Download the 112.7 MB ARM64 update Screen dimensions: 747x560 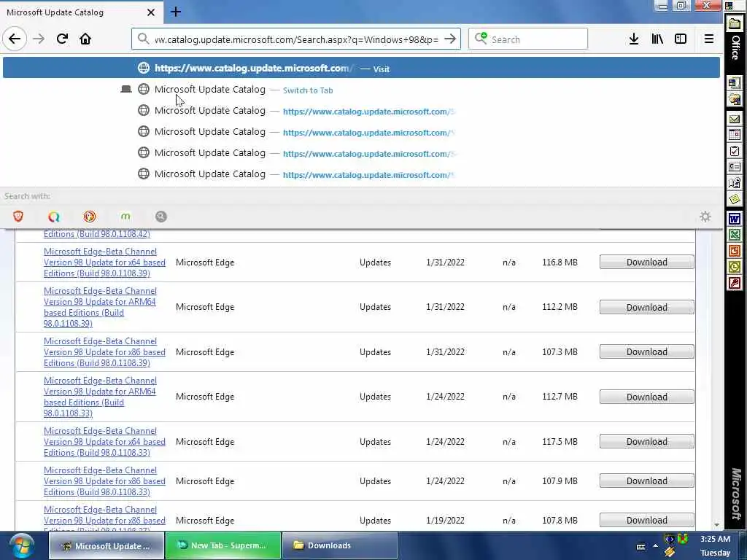tap(646, 397)
